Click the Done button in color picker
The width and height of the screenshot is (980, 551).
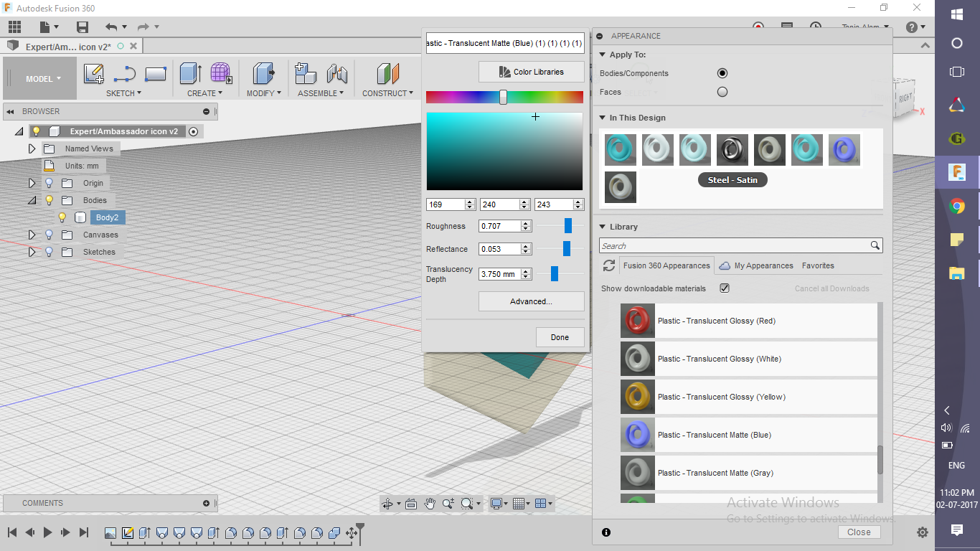click(560, 336)
